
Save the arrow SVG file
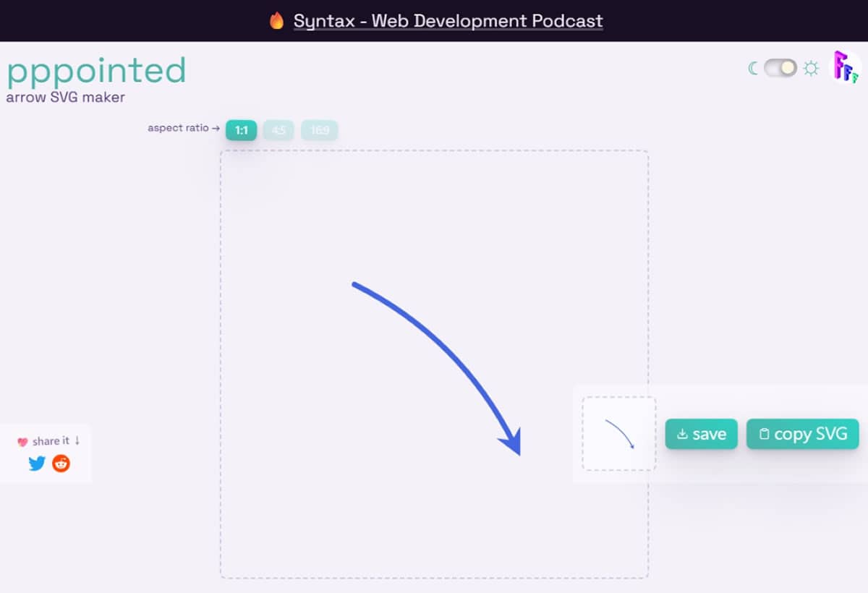(700, 434)
